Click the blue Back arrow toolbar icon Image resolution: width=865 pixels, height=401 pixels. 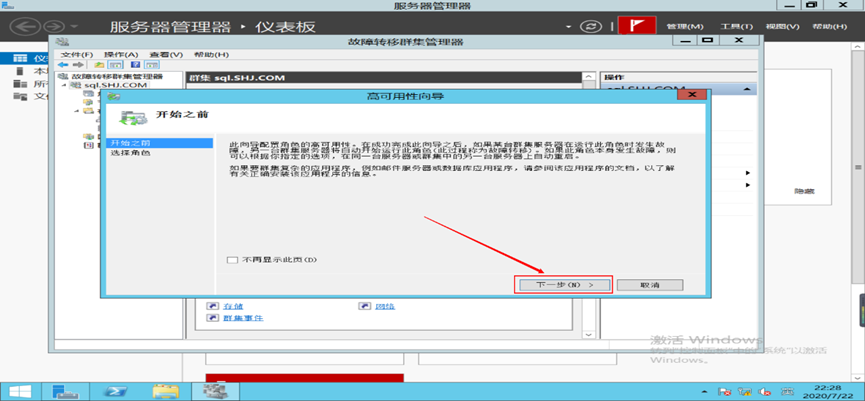[63, 65]
